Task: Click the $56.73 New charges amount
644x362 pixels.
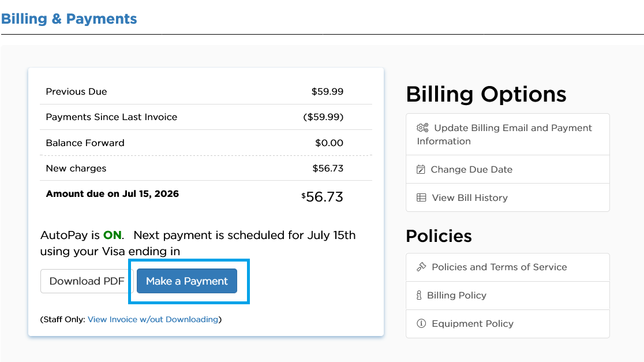Action: pos(328,169)
